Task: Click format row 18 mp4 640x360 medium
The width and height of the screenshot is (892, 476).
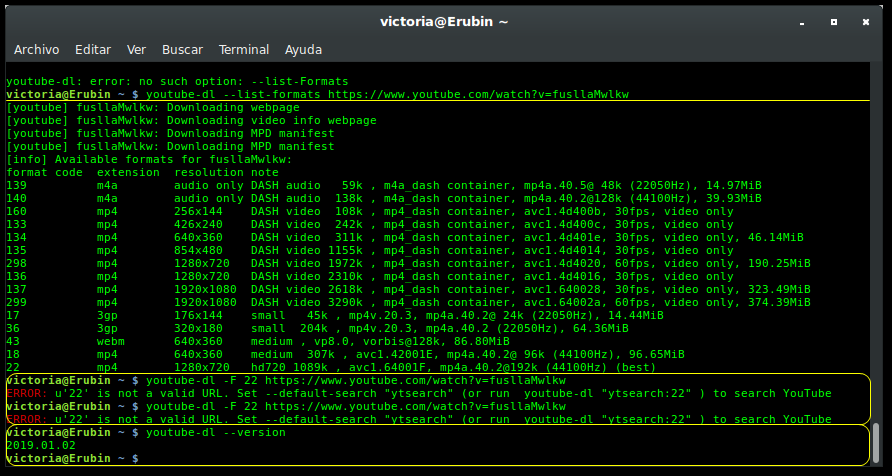Action: (x=345, y=355)
